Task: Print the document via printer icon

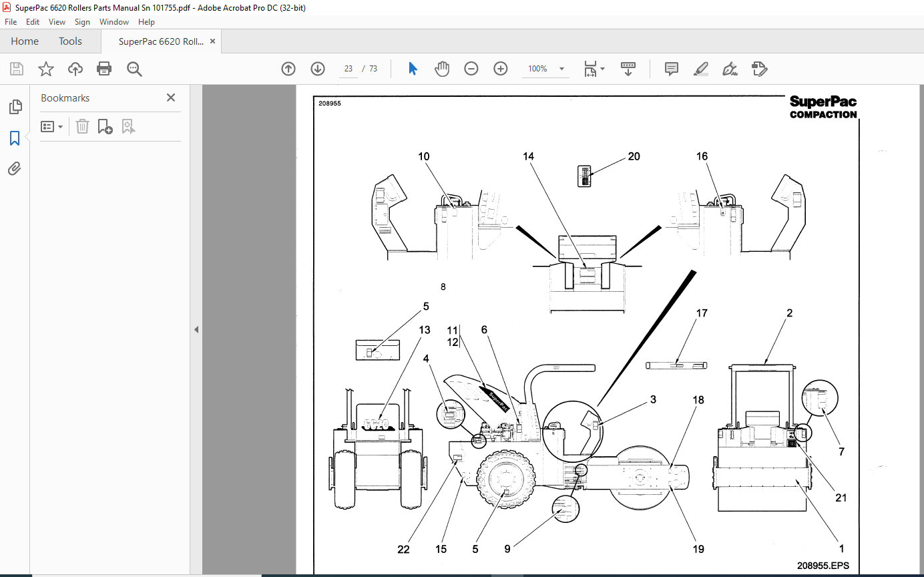Action: [104, 69]
